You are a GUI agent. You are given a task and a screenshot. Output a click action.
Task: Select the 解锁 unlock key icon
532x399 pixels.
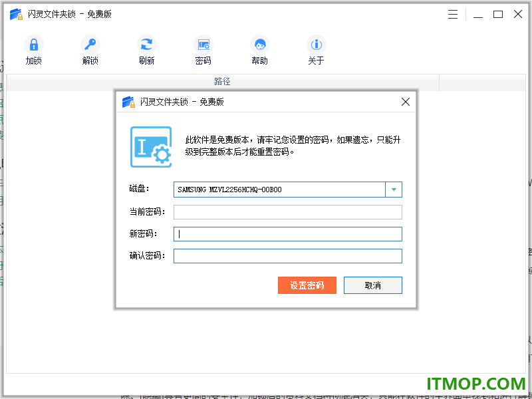[90, 45]
